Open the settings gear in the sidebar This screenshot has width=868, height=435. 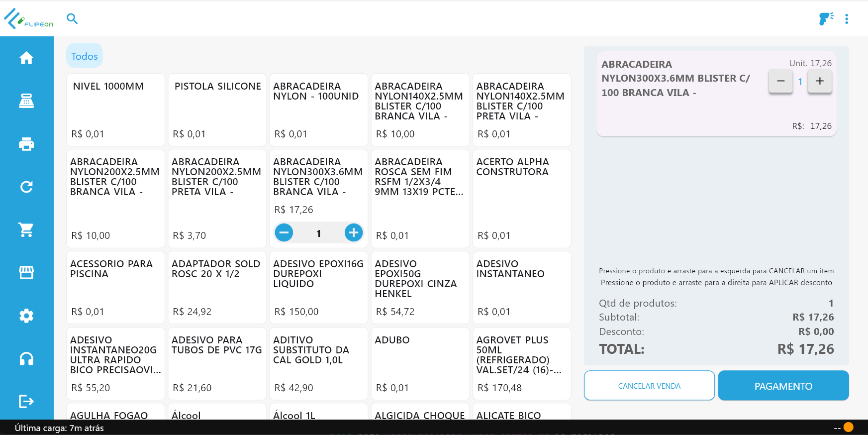click(26, 316)
